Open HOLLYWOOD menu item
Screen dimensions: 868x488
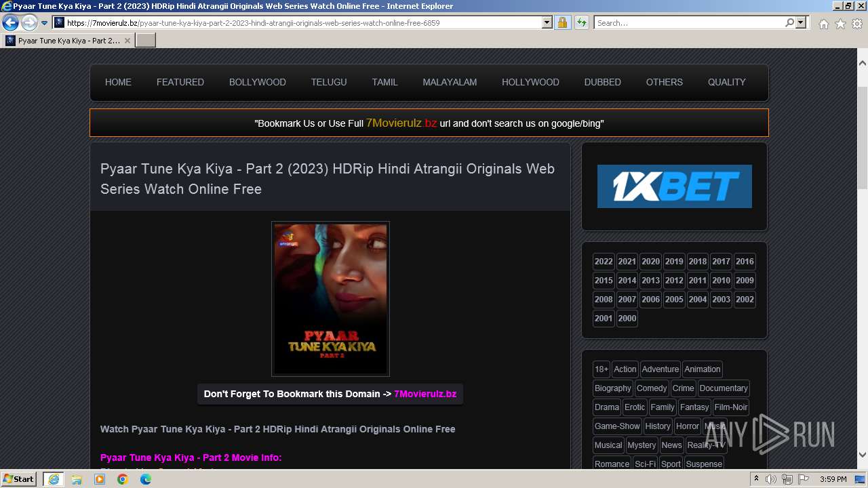click(x=530, y=82)
